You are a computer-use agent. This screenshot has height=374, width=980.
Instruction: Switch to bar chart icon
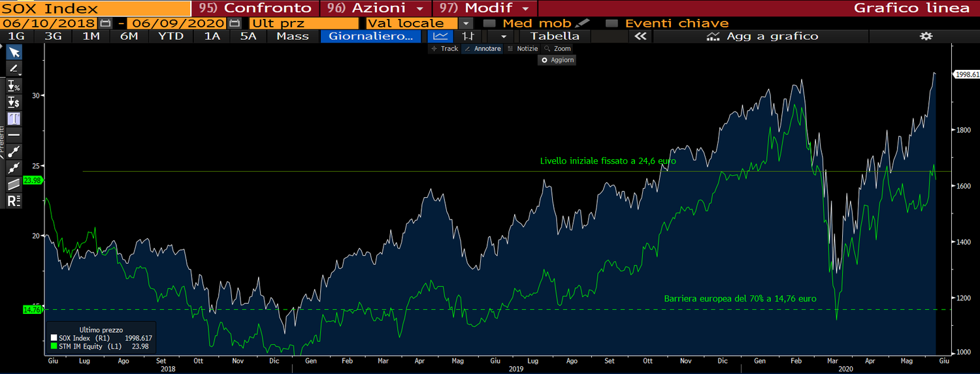tap(468, 36)
